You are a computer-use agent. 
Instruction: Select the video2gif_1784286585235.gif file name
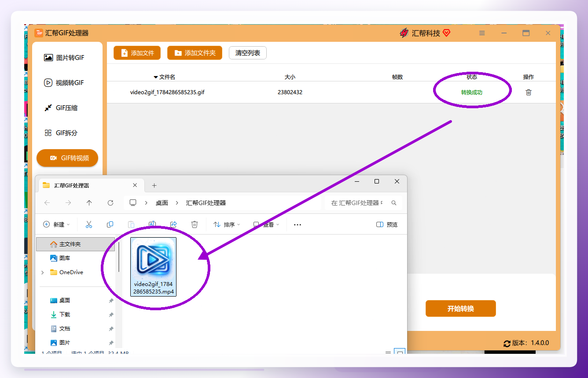click(x=167, y=92)
